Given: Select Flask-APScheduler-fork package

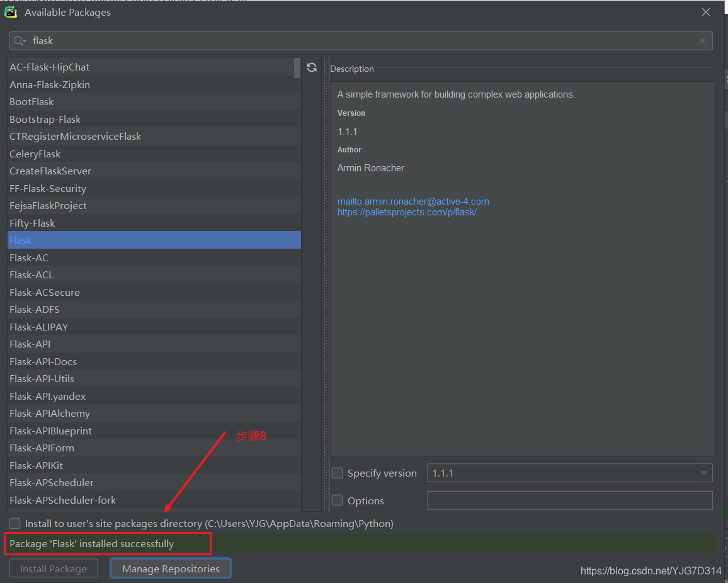Looking at the screenshot, I should click(154, 500).
